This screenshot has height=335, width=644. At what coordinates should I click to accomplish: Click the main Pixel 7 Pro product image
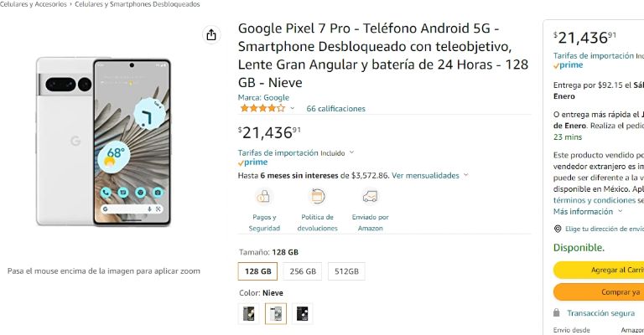103,141
